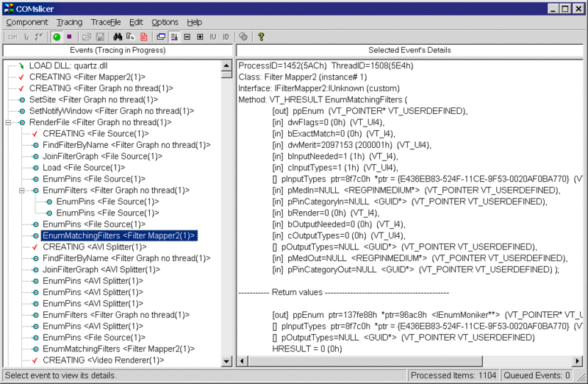Collapse the RenderFile tree node
Viewport: 588px width, 384px height.
(x=8, y=122)
